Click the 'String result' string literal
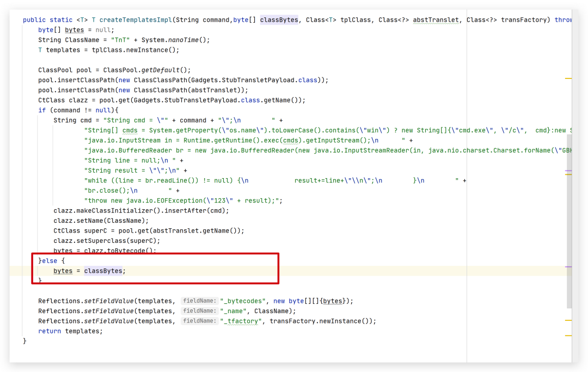This screenshot has height=372, width=588. pyautogui.click(x=132, y=170)
